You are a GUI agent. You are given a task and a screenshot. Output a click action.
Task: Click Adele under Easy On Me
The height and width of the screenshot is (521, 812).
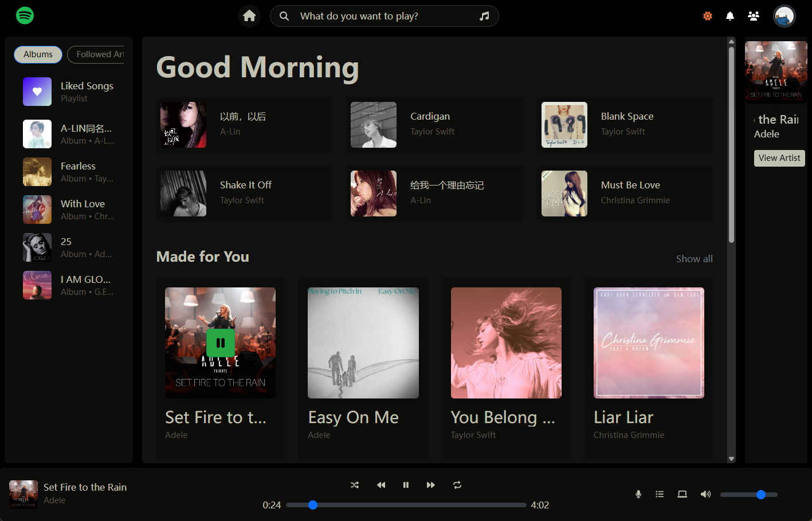(x=319, y=435)
